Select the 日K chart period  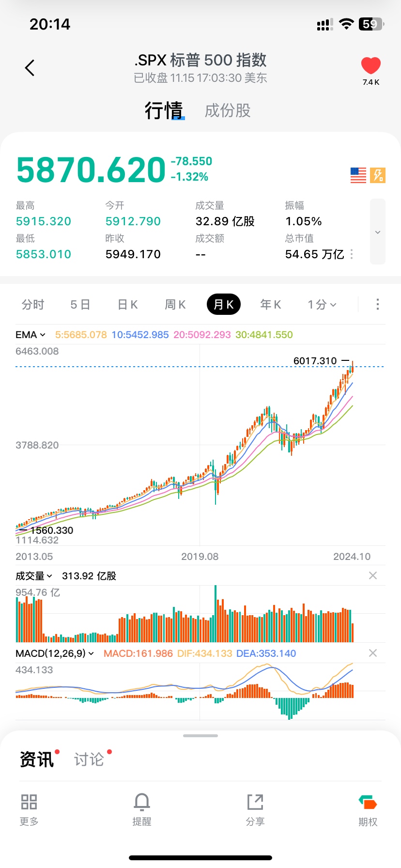coord(128,305)
